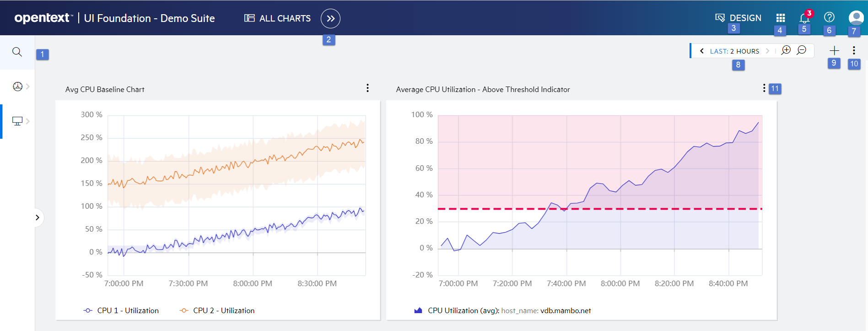This screenshot has height=331, width=868.
Task: Expand the collapsed left side panel arrow
Action: 38,217
